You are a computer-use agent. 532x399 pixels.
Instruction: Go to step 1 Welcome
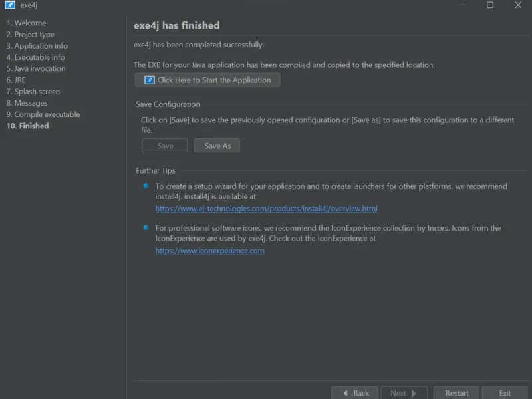pyautogui.click(x=26, y=23)
